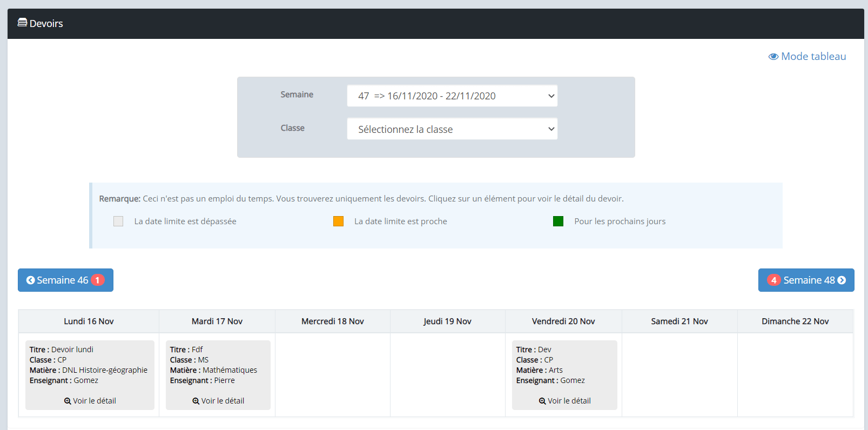Go to previous week Semaine 46

pos(62,280)
